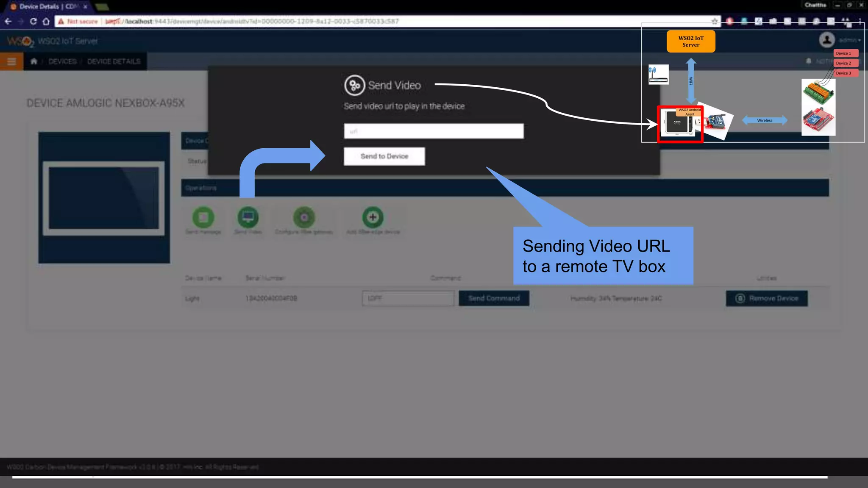The width and height of the screenshot is (868, 488).
Task: Click the teal extension icon in toolbar
Action: pyautogui.click(x=744, y=21)
